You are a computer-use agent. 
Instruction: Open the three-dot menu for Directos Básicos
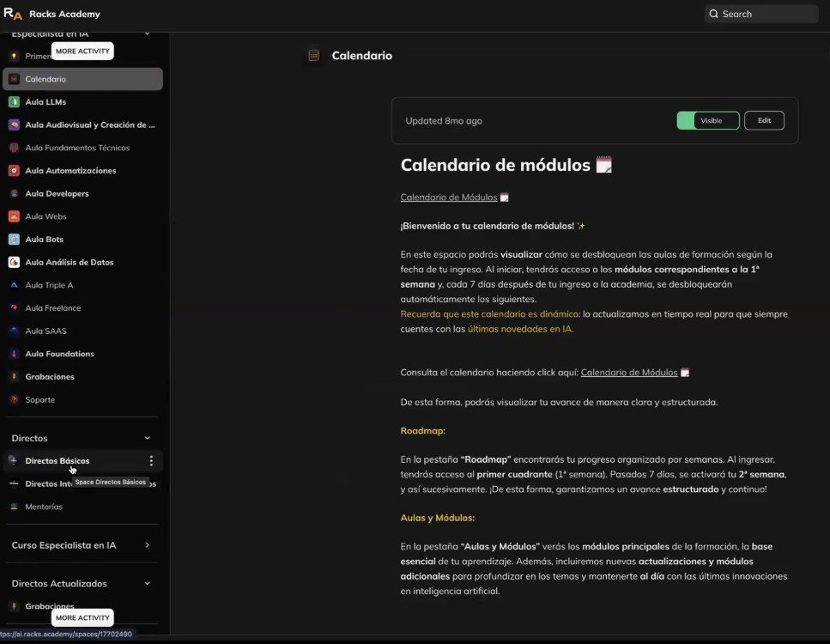[x=151, y=461]
